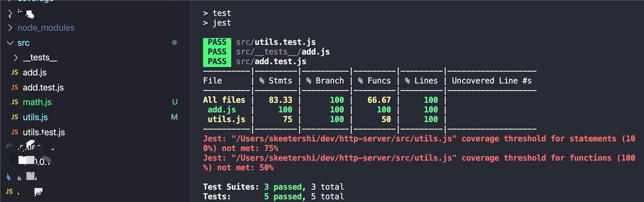Open utils.test.js from the file explorer

pos(44,132)
